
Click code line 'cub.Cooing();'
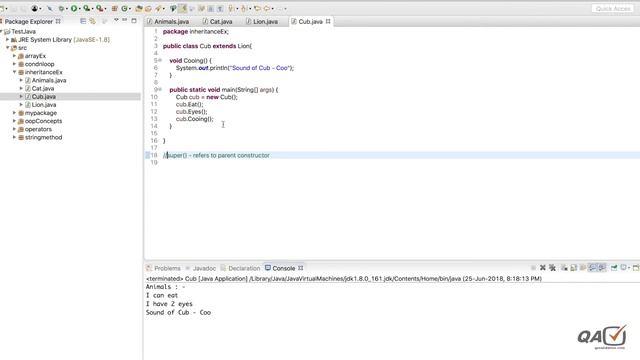[x=195, y=119]
